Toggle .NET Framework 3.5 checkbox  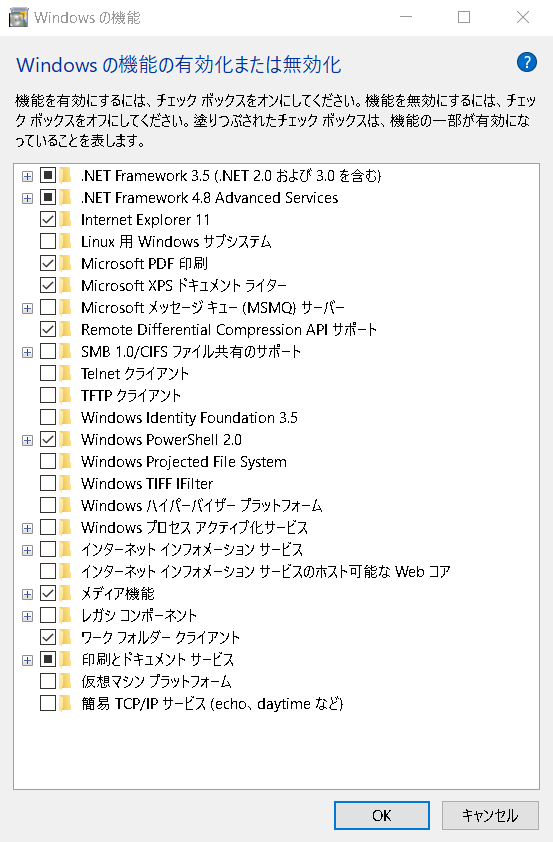(48, 175)
